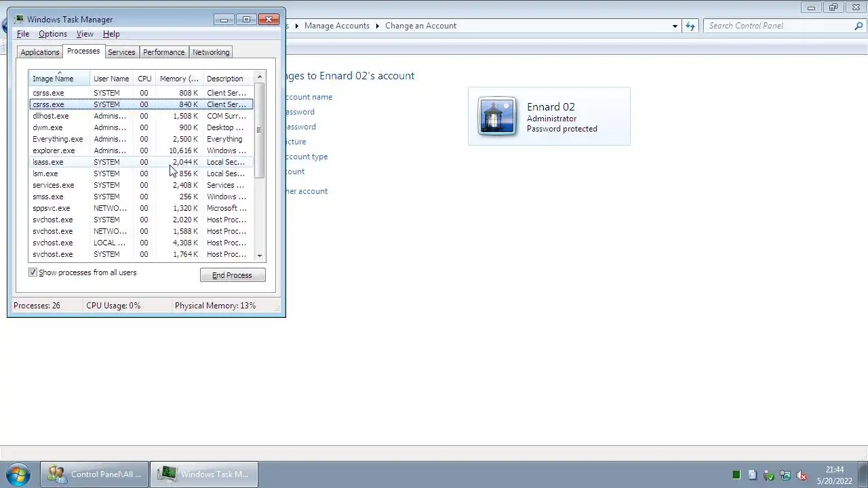The height and width of the screenshot is (488, 868).
Task: Select the Everything.exe process row
Action: [x=141, y=139]
